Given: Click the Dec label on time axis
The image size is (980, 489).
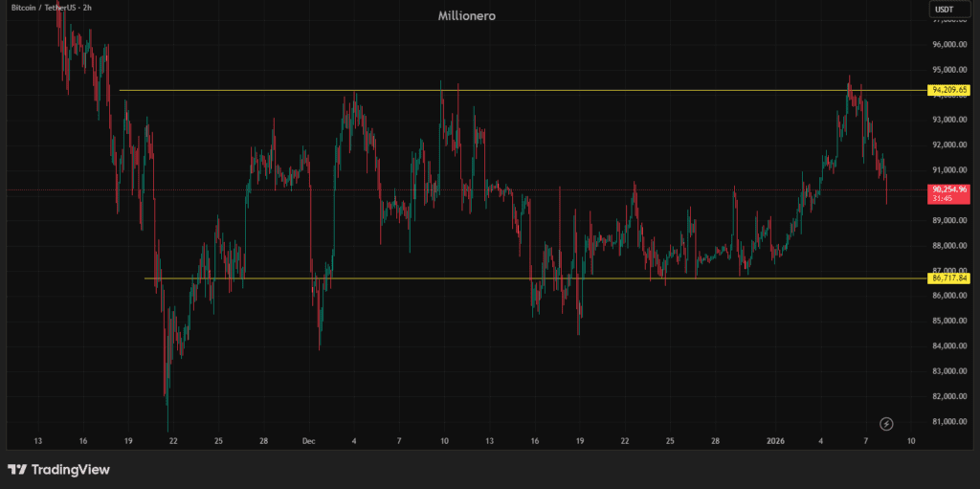Looking at the screenshot, I should coord(308,441).
